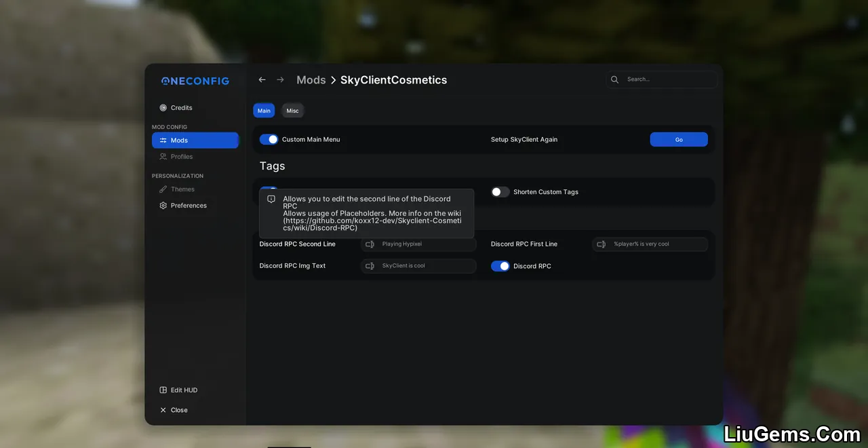Switch to the Main tab

pyautogui.click(x=264, y=111)
